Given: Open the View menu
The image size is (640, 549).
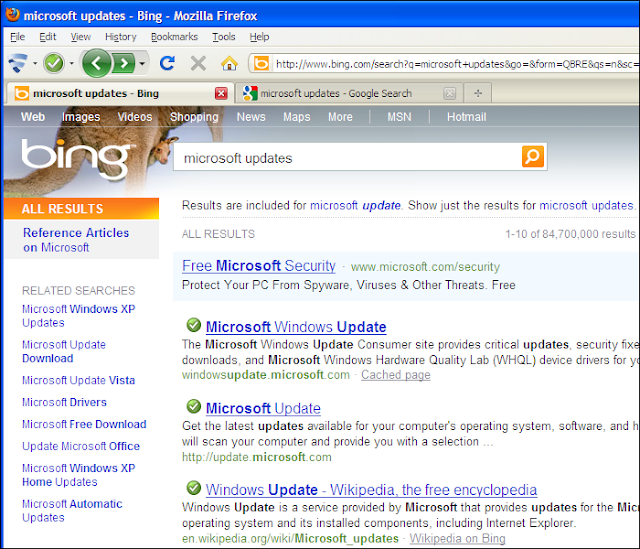Looking at the screenshot, I should coord(80,37).
